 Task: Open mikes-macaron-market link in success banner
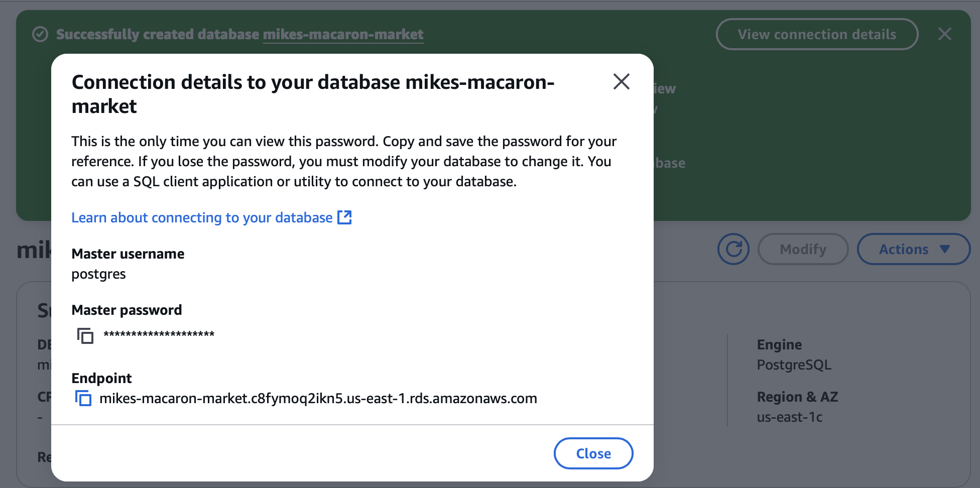pos(343,34)
